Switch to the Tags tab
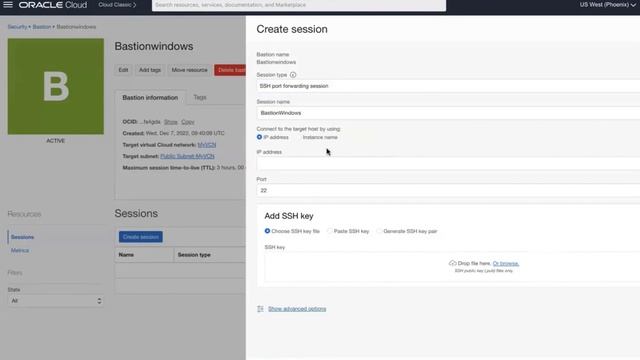This screenshot has width=640, height=360. [x=200, y=97]
